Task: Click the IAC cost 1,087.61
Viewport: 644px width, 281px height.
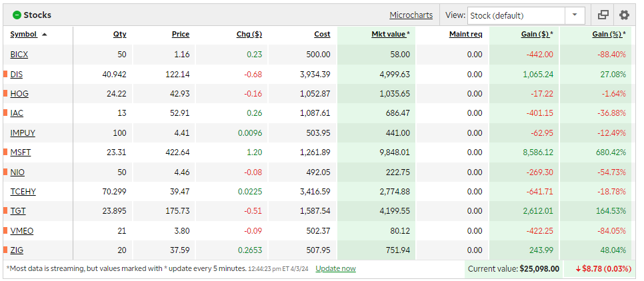Action: 315,113
